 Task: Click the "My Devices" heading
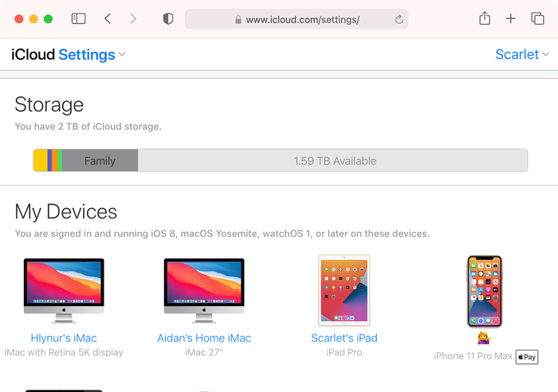pyautogui.click(x=66, y=211)
